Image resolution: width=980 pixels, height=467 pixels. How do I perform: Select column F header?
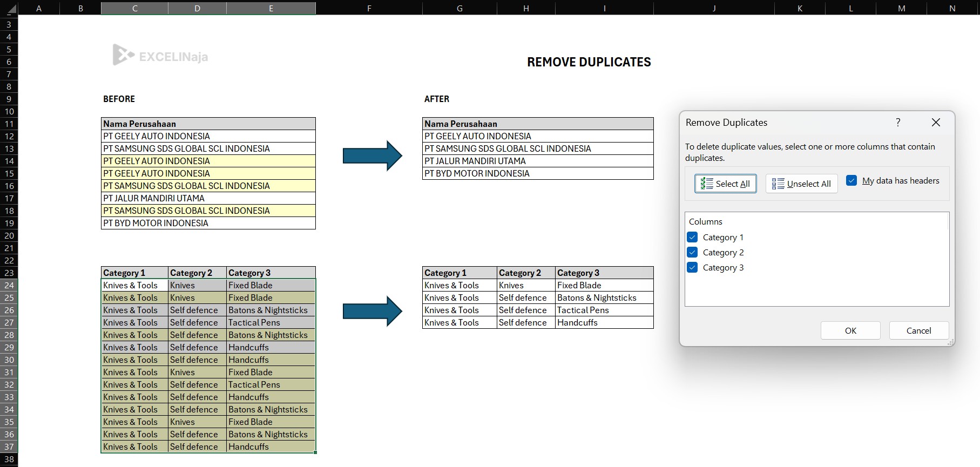pos(369,8)
